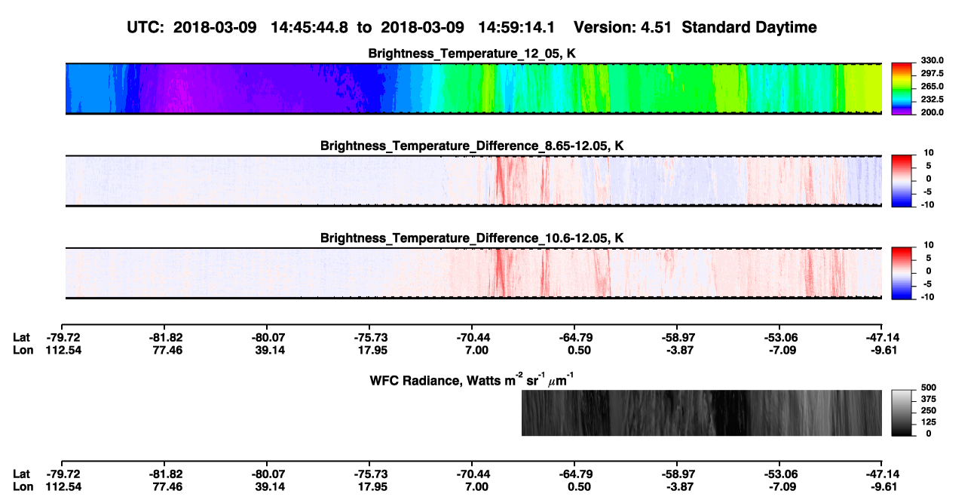The image size is (980, 503).
Task: Click the WFC Radiance panel title
Action: (472, 379)
